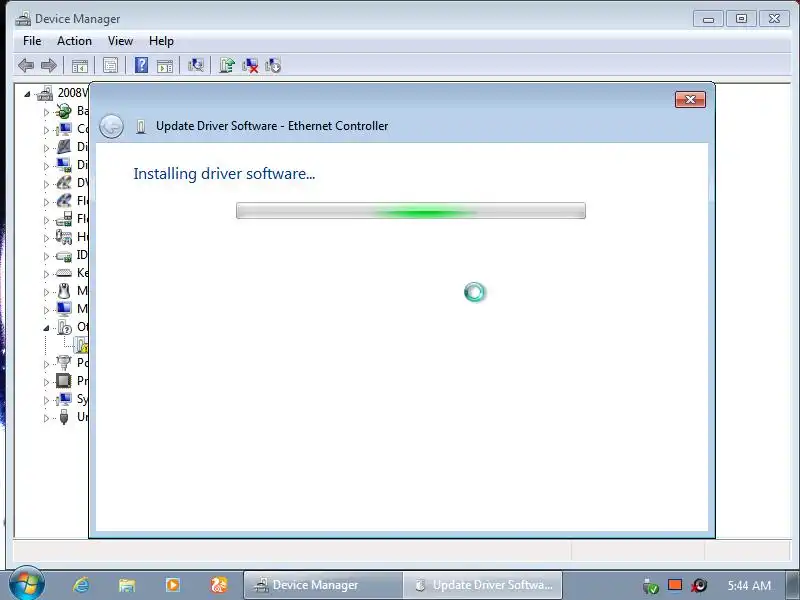Select the Other devices question-mark icon
This screenshot has width=800, height=600.
point(64,327)
